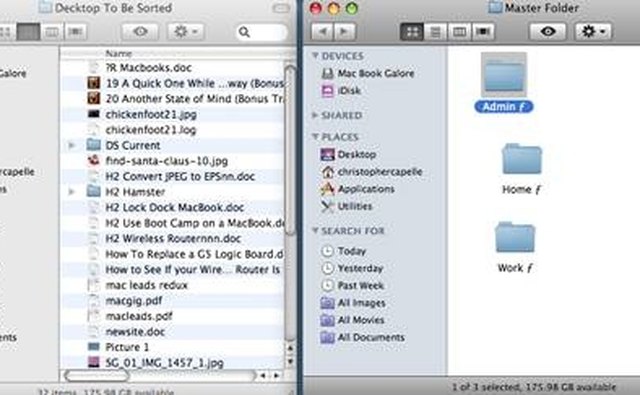Go to Desktop in Places

point(348,154)
